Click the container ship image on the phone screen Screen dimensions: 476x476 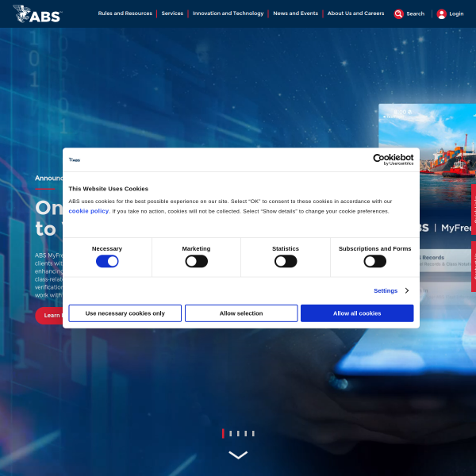[447, 158]
